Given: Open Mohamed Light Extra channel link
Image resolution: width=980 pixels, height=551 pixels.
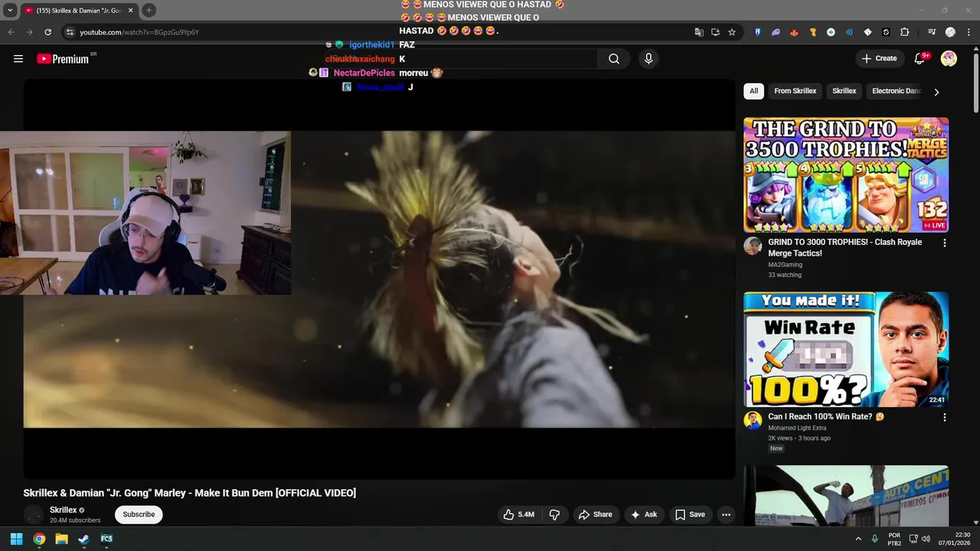Looking at the screenshot, I should tap(797, 428).
